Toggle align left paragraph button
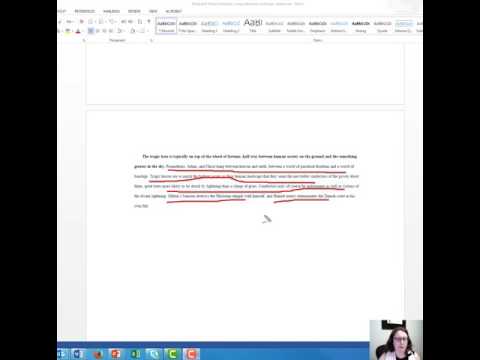This screenshot has height=360, width=480. pos(91,31)
